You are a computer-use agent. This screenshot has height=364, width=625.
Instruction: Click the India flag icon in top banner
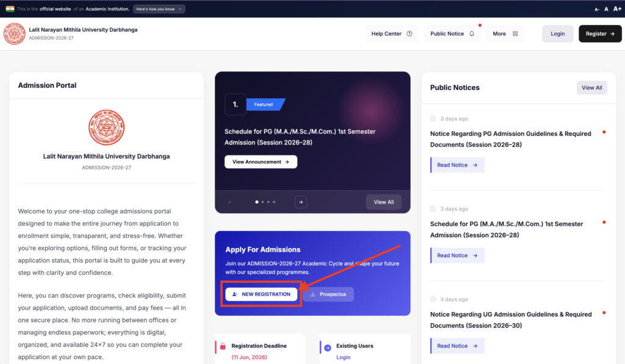[10, 9]
